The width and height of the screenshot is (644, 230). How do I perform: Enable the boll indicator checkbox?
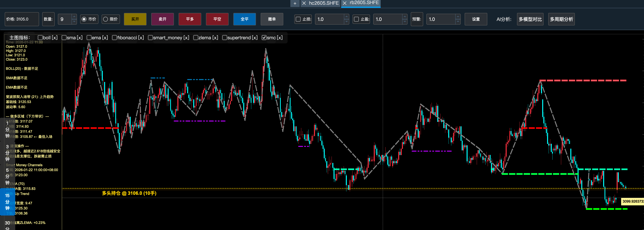point(40,38)
